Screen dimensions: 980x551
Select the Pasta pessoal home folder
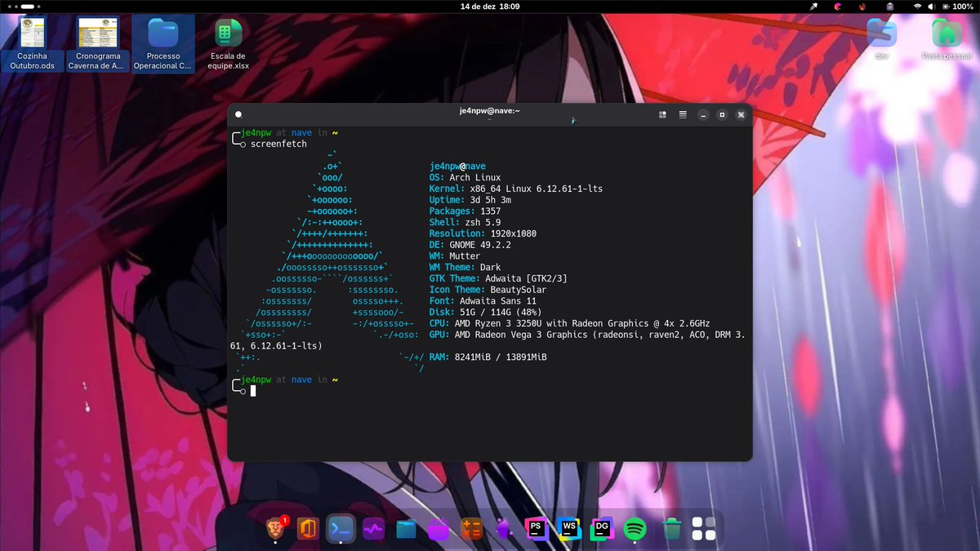pos(947,39)
